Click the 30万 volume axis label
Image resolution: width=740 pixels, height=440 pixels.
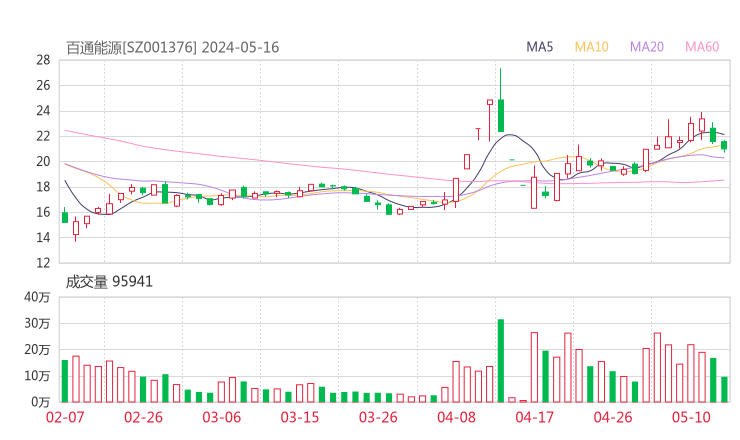click(37, 323)
